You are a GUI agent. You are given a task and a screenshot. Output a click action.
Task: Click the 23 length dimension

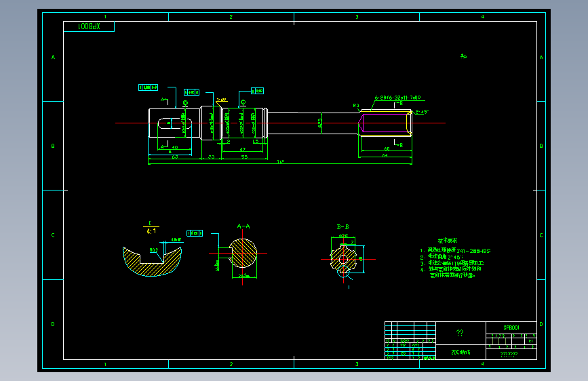click(x=211, y=157)
